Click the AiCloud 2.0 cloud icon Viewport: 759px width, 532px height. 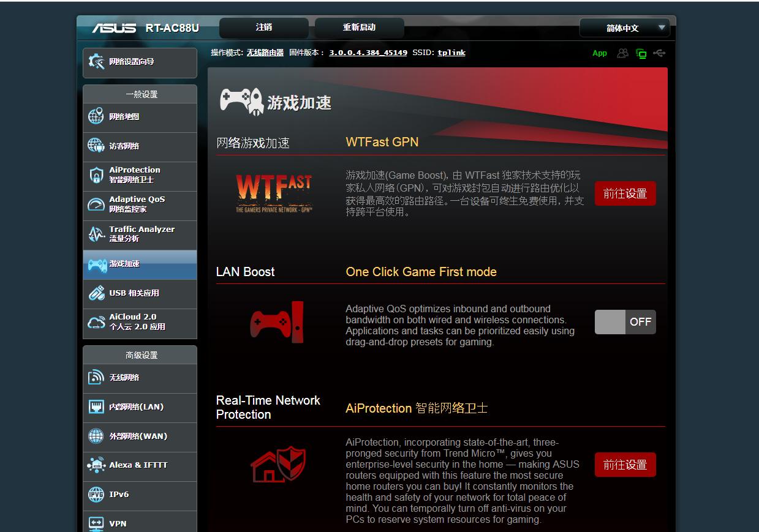[96, 322]
